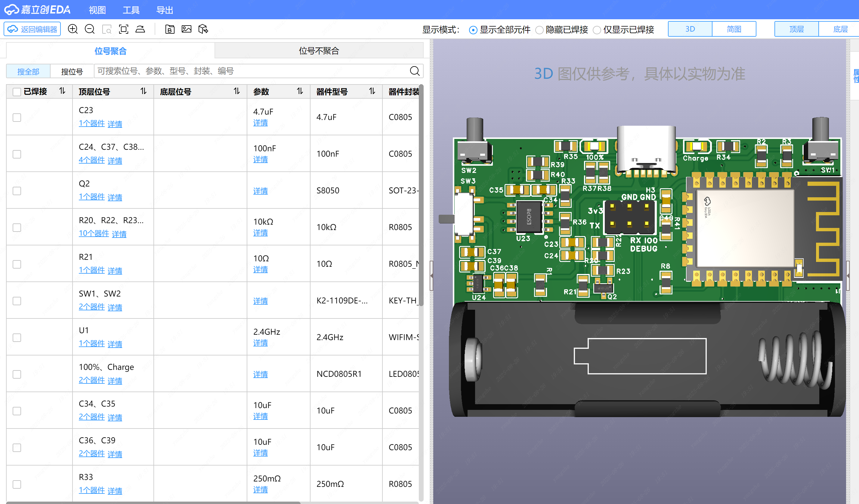859x504 pixels.
Task: Sort by 底层位号 column arrows
Action: tap(236, 91)
